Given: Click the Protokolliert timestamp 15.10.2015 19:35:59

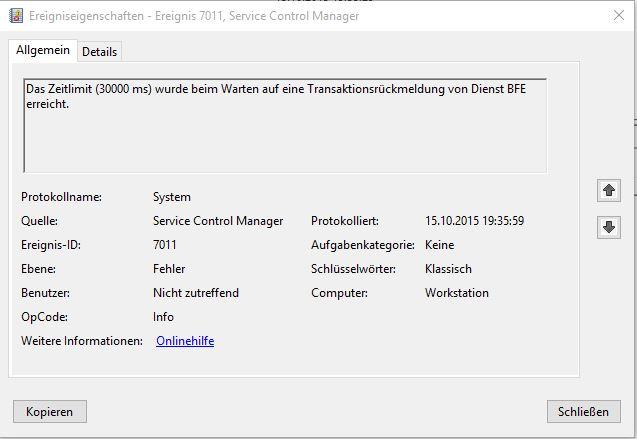Looking at the screenshot, I should (x=474, y=221).
